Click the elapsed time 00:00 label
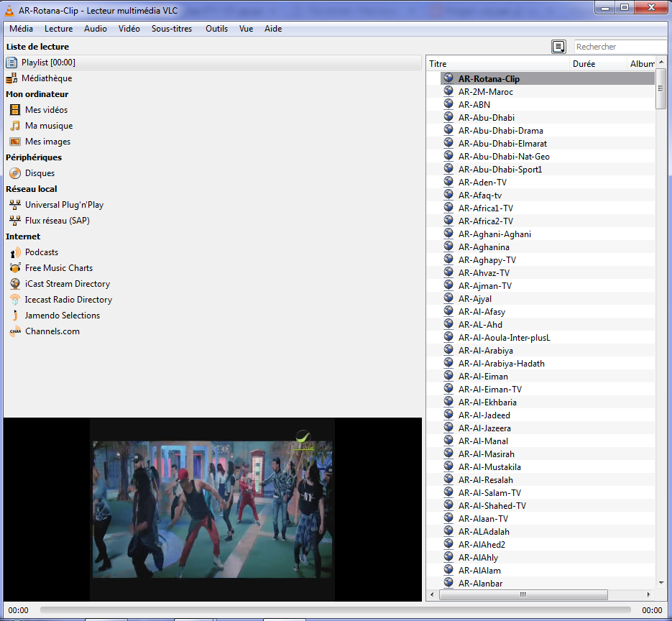672x621 pixels. tap(18, 610)
